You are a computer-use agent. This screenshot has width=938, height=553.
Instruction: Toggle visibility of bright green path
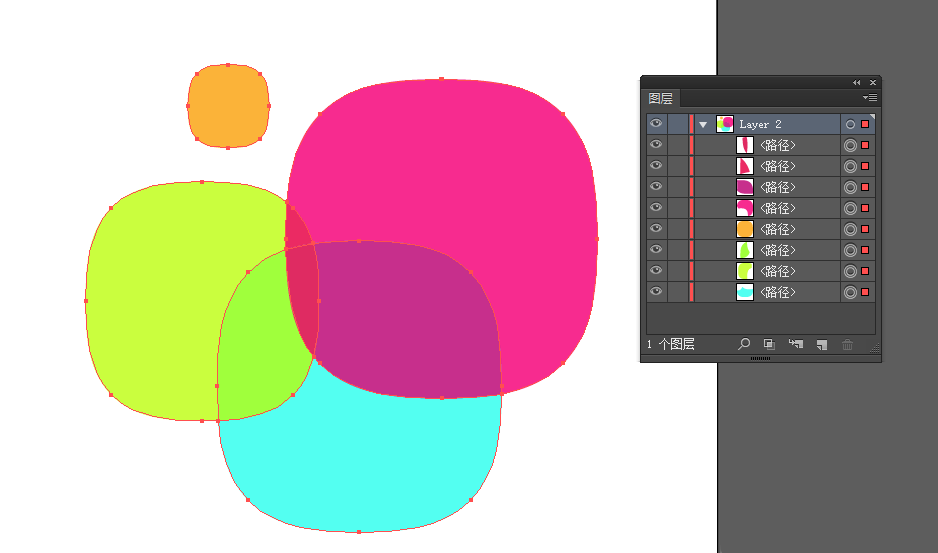[656, 249]
